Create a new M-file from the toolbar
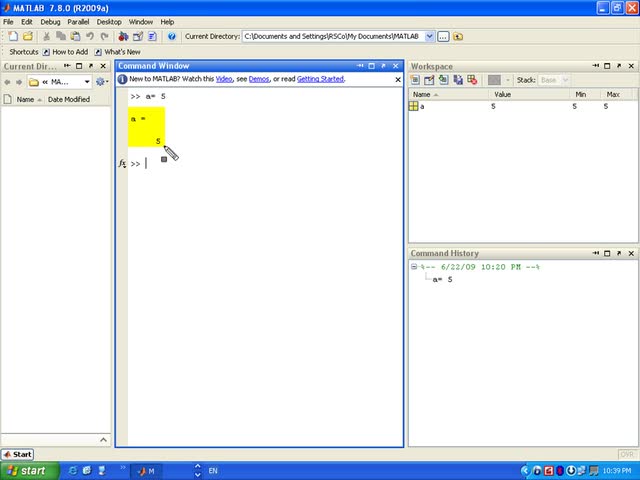 click(x=13, y=36)
